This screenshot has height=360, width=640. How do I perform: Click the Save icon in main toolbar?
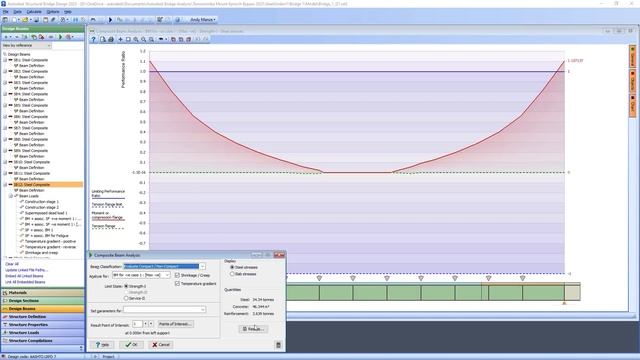[36, 20]
